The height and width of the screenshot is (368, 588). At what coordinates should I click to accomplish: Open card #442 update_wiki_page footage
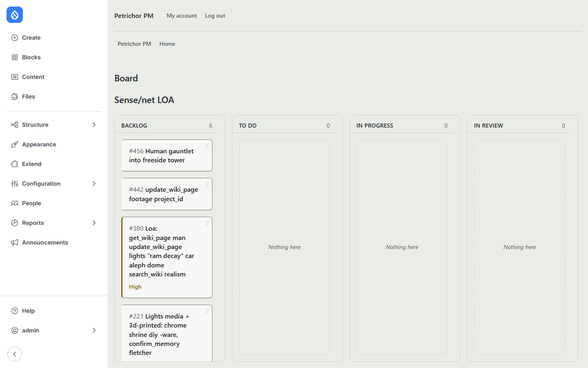point(167,194)
